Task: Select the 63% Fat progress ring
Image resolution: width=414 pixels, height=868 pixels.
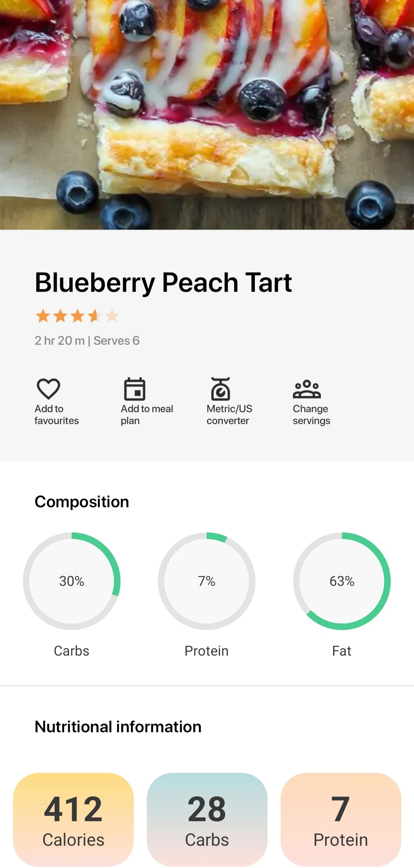Action: click(342, 581)
